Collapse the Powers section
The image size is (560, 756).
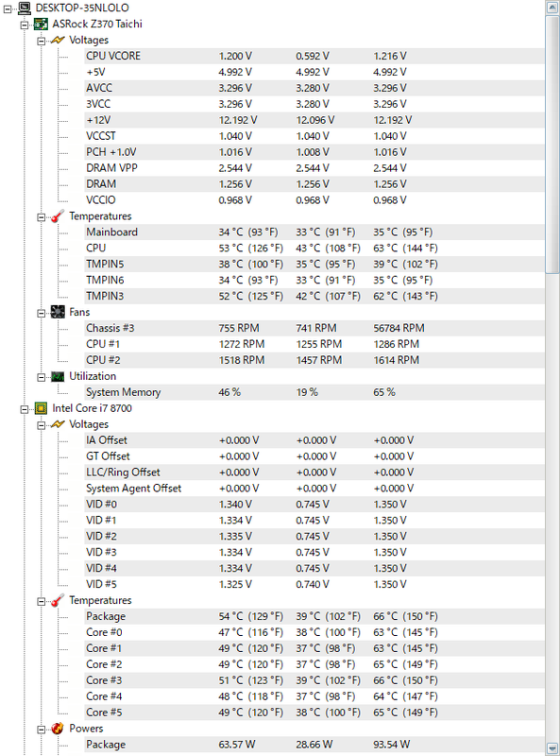click(41, 729)
